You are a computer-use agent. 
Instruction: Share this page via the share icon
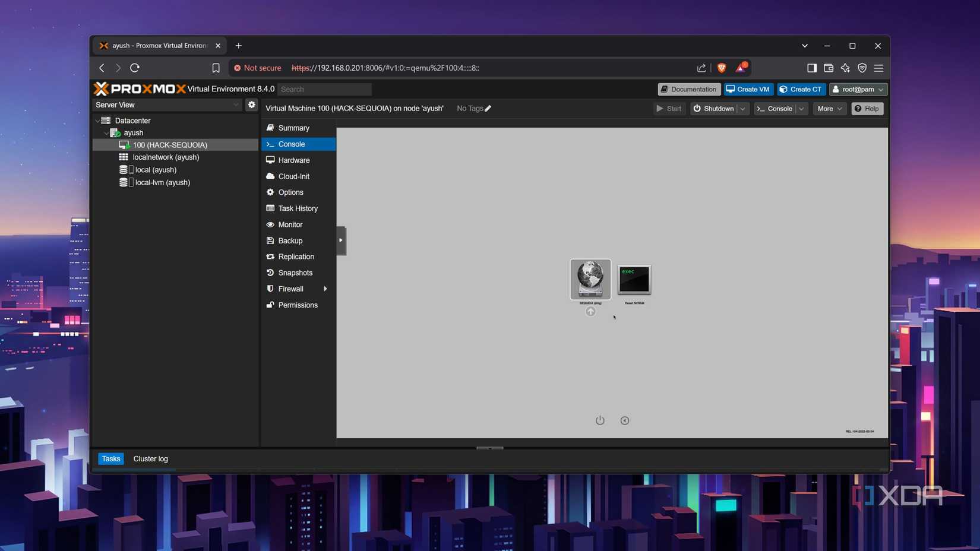click(701, 68)
